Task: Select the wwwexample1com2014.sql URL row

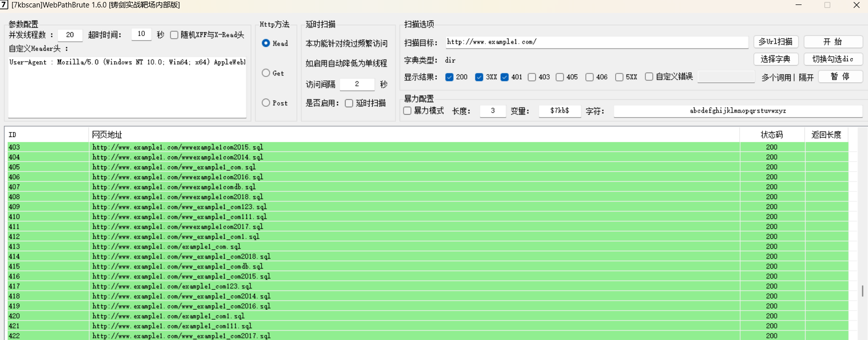Action: tap(428, 157)
